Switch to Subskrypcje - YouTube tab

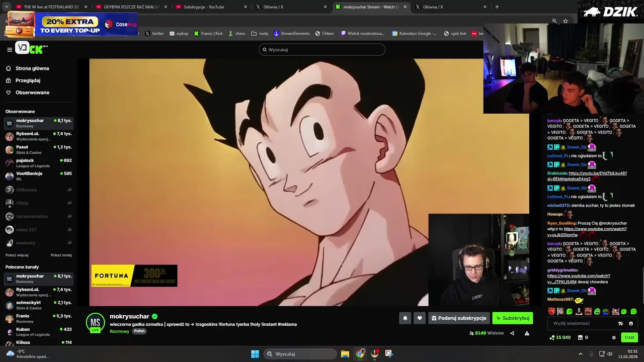[x=211, y=7]
